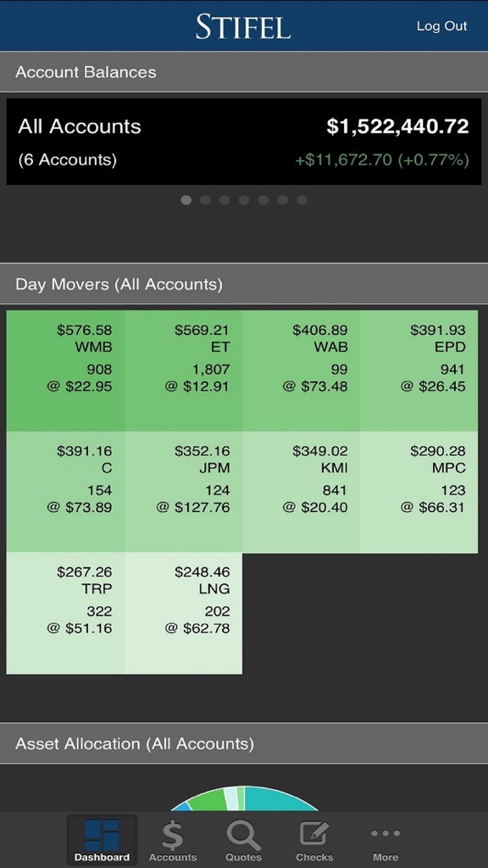This screenshot has width=488, height=868.
Task: Open the All Accounts balance card
Action: point(244,142)
